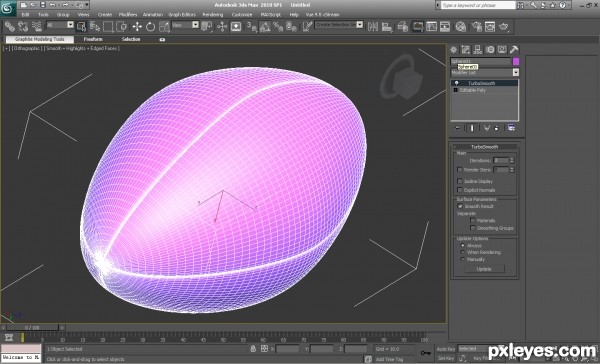Switch to the Utilities hammer panel
600x364 pixels.
pyautogui.click(x=514, y=50)
